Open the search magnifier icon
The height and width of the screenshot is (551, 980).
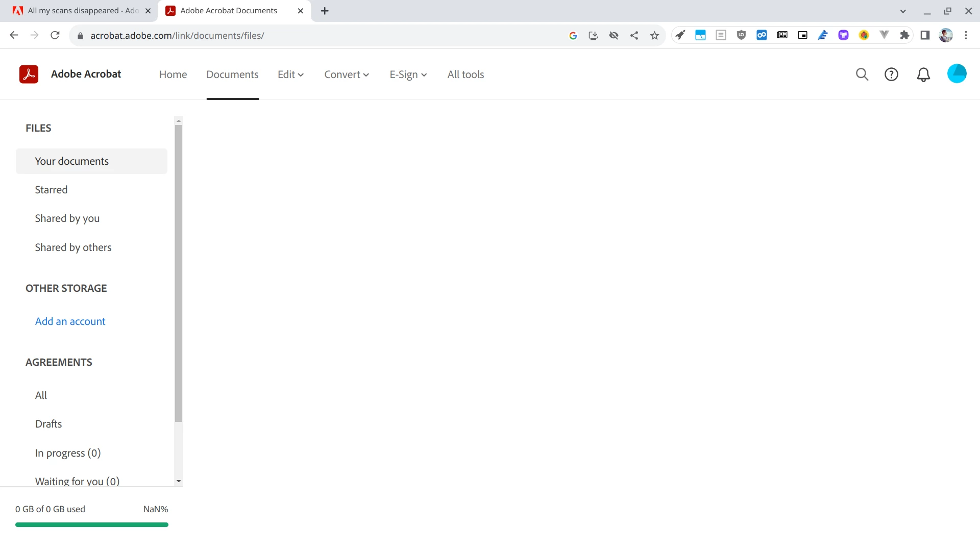point(862,74)
